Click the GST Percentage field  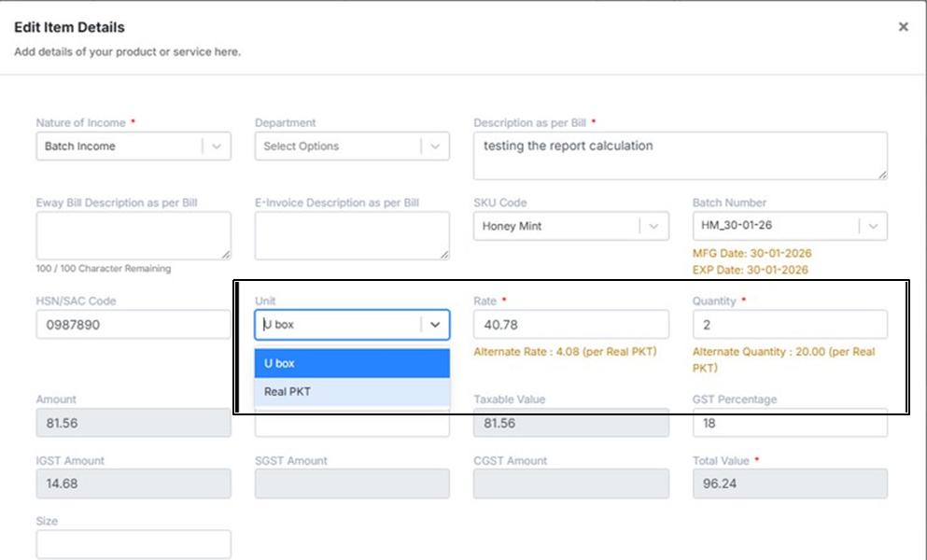789,423
